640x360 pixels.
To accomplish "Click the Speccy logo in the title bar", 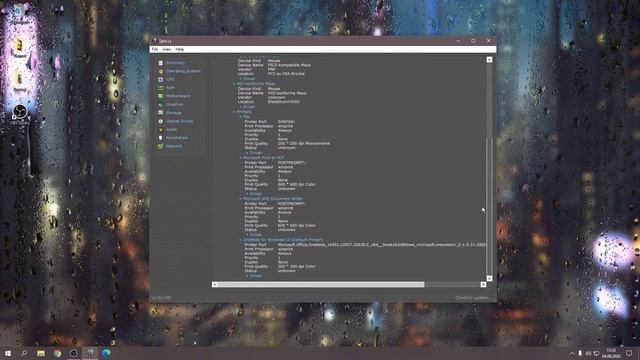I will coord(155,41).
